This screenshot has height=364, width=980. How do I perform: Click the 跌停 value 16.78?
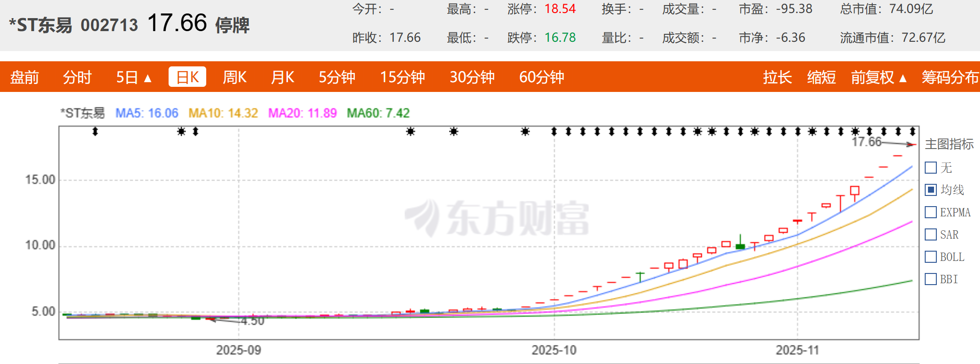click(x=560, y=38)
